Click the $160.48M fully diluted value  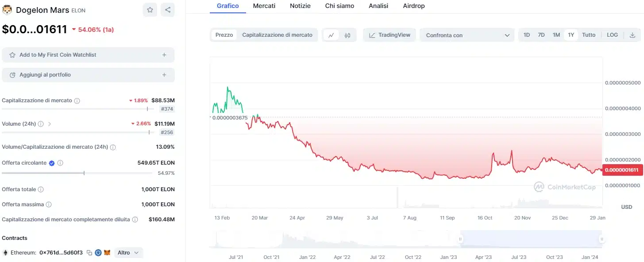click(x=162, y=220)
